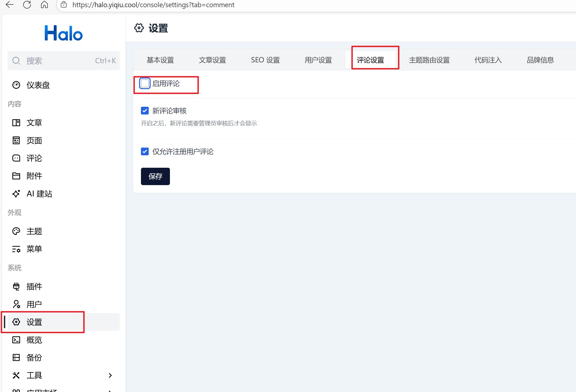Reload the page via the browser refresh icon
Viewport: 576px width, 392px height.
[27, 5]
